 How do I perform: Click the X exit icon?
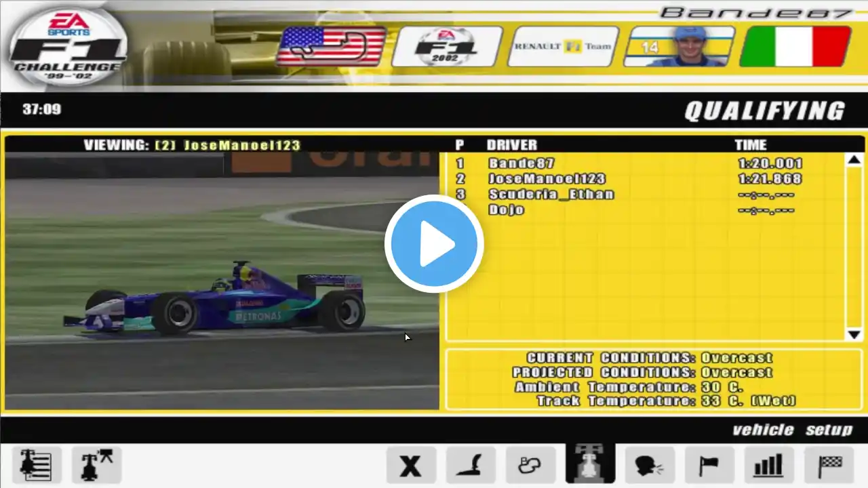click(411, 465)
